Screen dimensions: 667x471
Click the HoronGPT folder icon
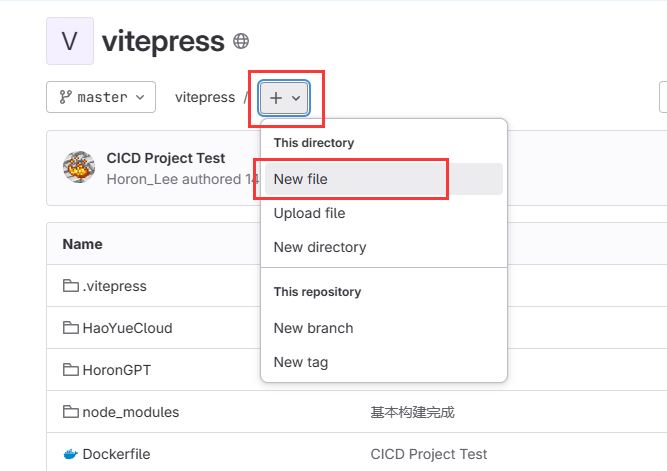(x=71, y=370)
